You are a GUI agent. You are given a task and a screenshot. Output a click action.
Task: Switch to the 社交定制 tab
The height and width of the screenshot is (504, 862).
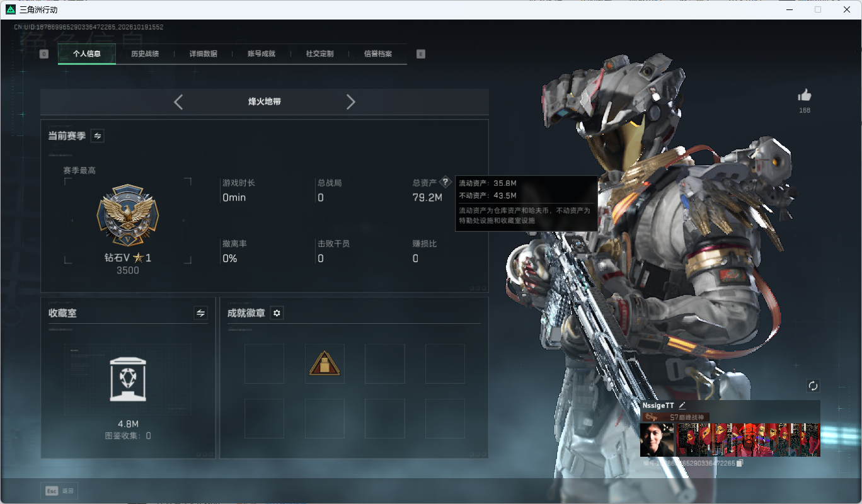(x=319, y=54)
